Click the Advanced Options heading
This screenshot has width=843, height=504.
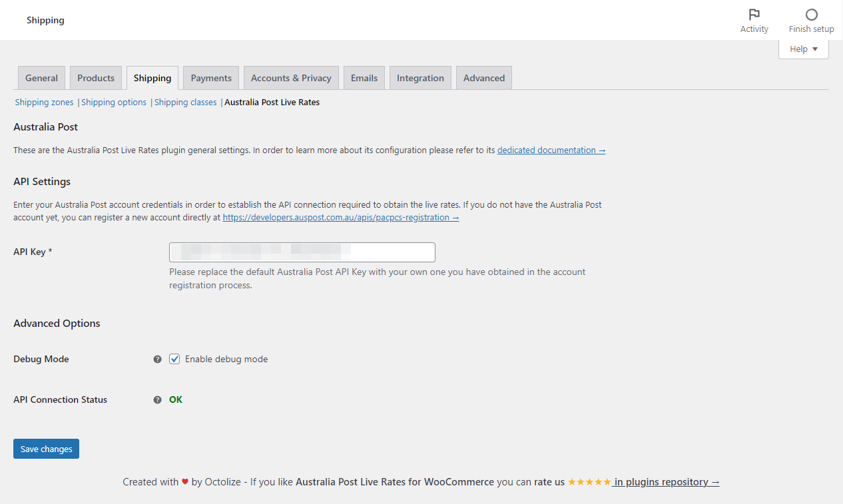[57, 323]
